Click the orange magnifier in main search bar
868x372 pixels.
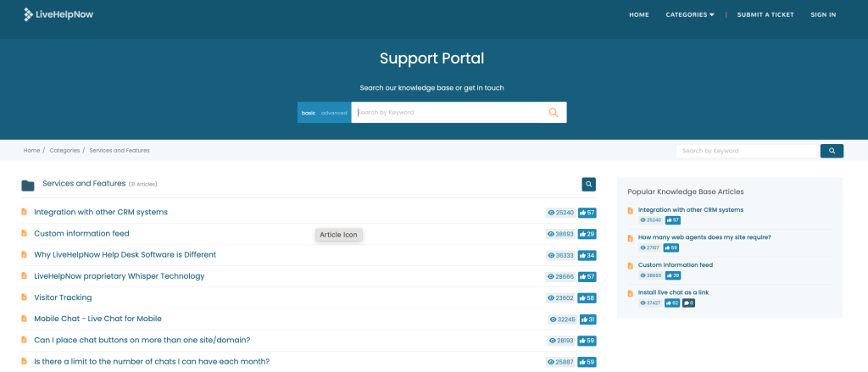(x=554, y=113)
